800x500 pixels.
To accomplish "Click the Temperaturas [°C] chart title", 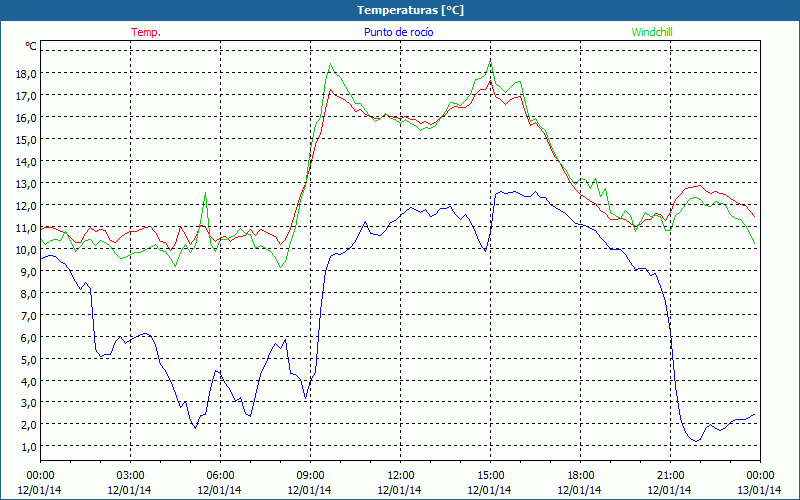I will [x=410, y=10].
